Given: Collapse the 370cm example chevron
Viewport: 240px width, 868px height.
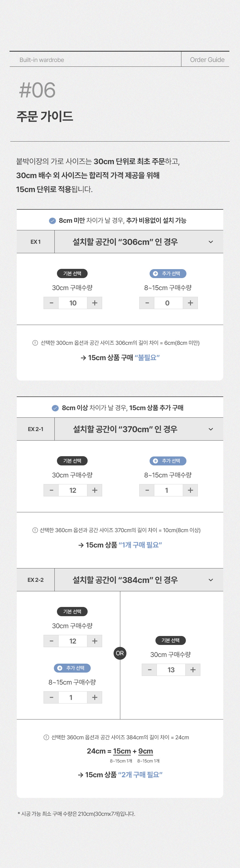Looking at the screenshot, I should click(211, 429).
